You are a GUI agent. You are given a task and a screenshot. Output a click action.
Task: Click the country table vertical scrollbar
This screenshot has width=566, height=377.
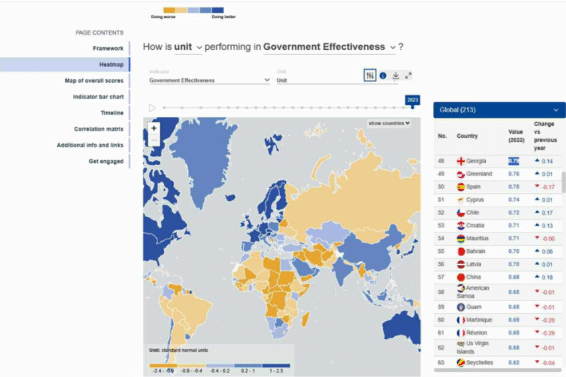pos(563,182)
